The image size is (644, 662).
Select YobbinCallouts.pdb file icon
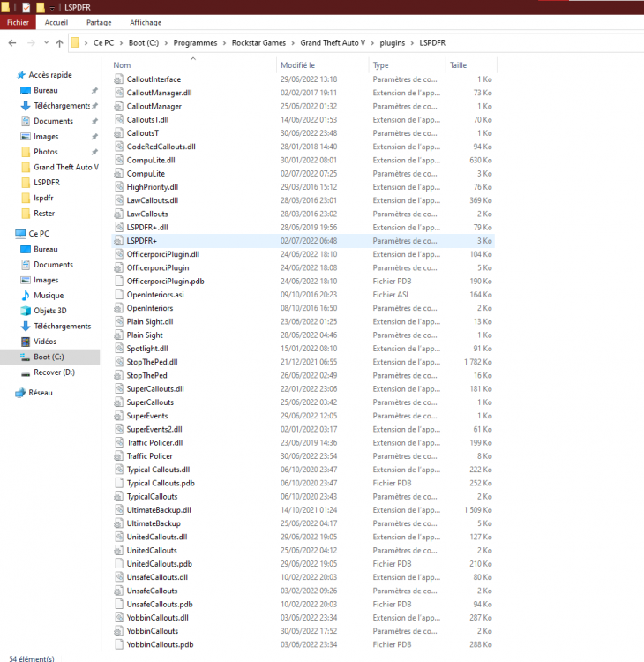(x=119, y=644)
